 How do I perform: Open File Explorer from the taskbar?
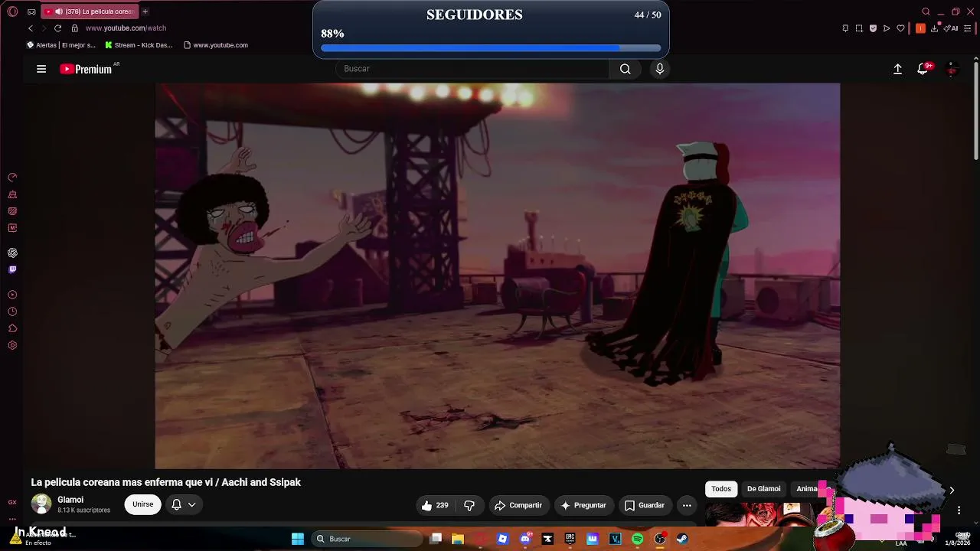458,539
